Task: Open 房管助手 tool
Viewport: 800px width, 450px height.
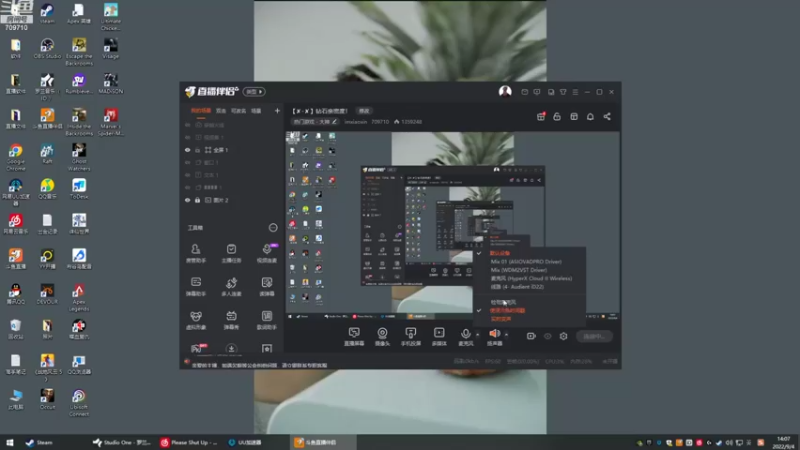Action: pos(195,253)
